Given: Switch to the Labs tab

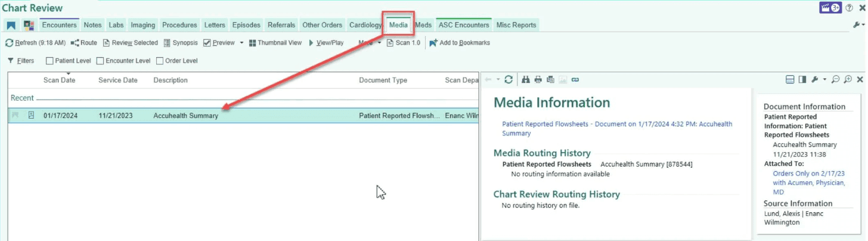Looking at the screenshot, I should coord(116,25).
